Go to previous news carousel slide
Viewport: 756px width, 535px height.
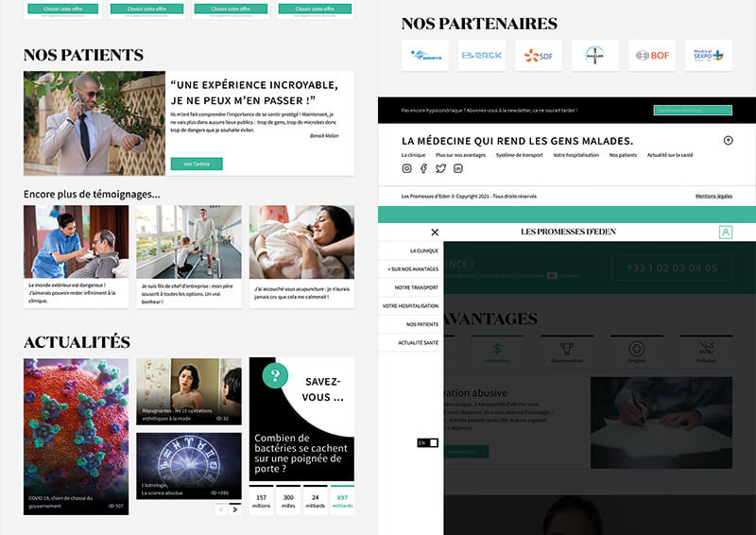tap(221, 509)
